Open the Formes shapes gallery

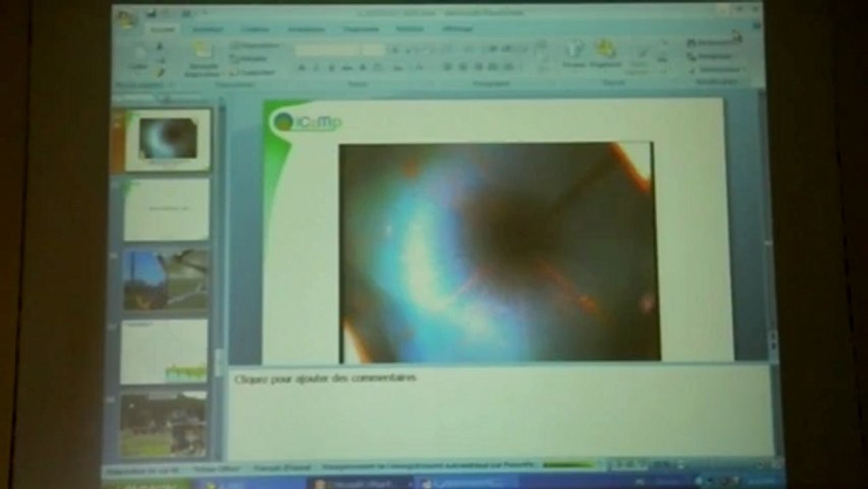click(x=574, y=54)
